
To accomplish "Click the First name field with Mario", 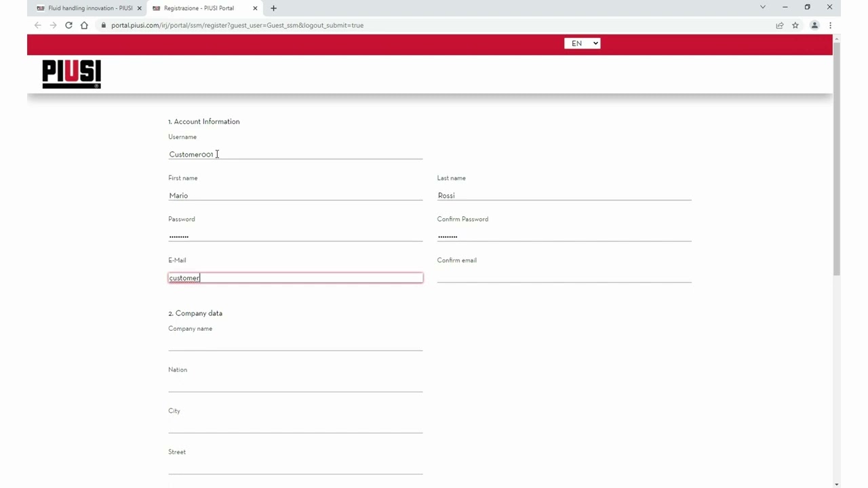I will (x=295, y=195).
